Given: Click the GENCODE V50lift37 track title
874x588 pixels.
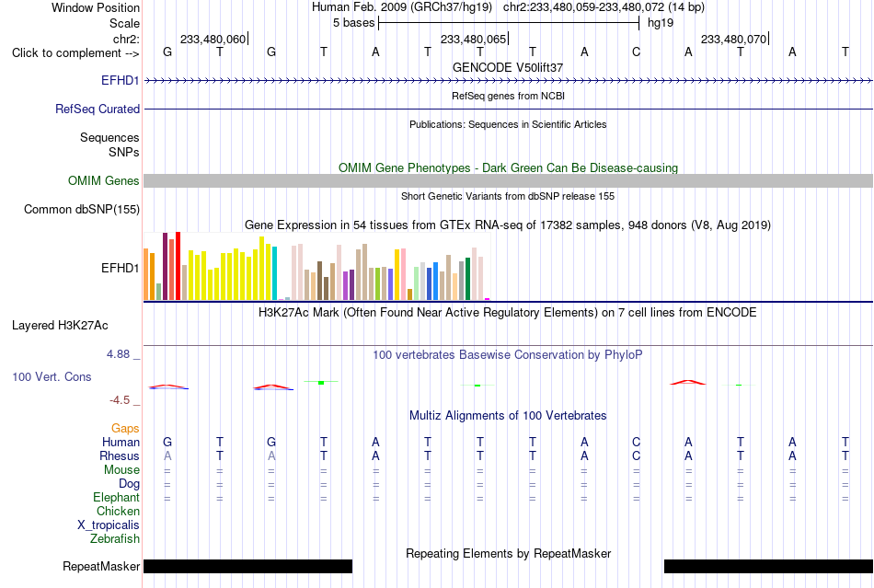Looking at the screenshot, I should pyautogui.click(x=508, y=67).
